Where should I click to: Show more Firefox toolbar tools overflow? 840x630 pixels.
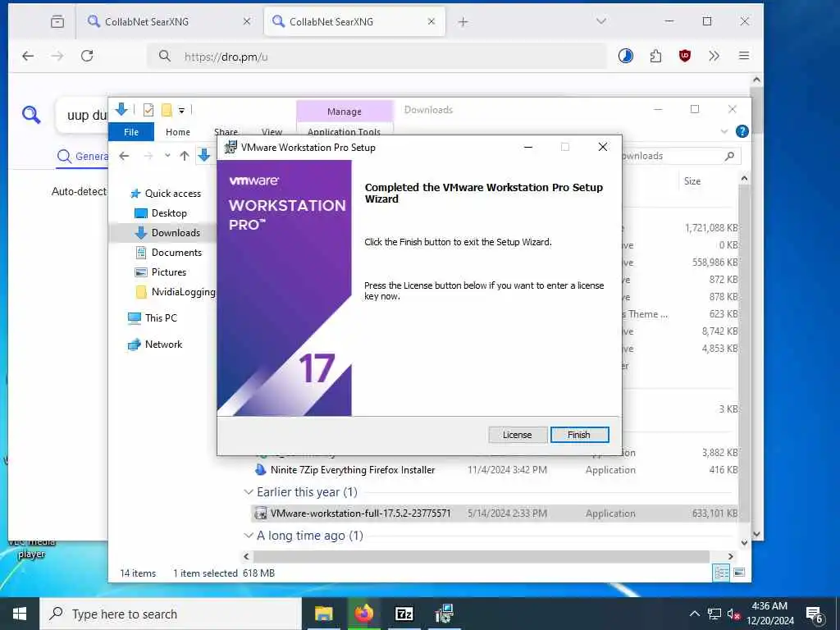pyautogui.click(x=714, y=56)
